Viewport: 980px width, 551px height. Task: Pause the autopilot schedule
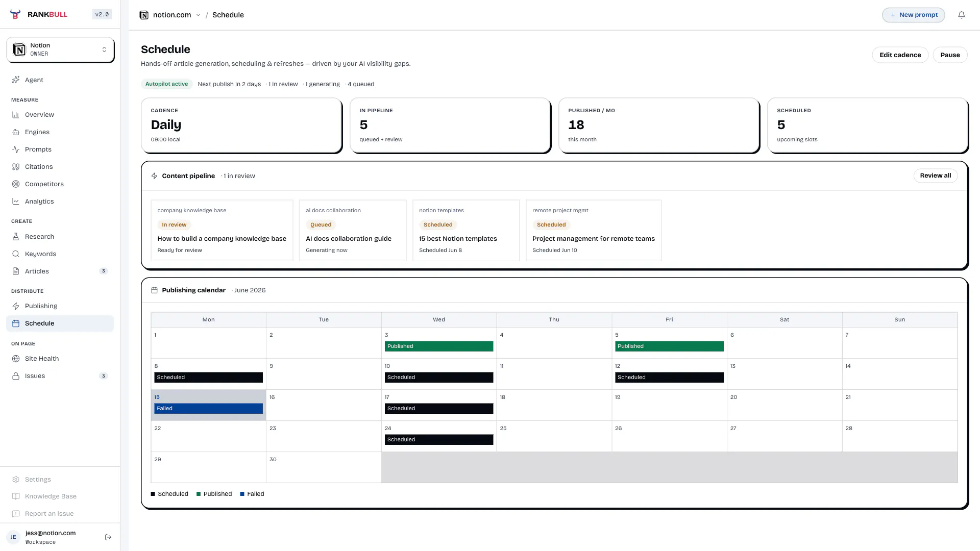950,55
